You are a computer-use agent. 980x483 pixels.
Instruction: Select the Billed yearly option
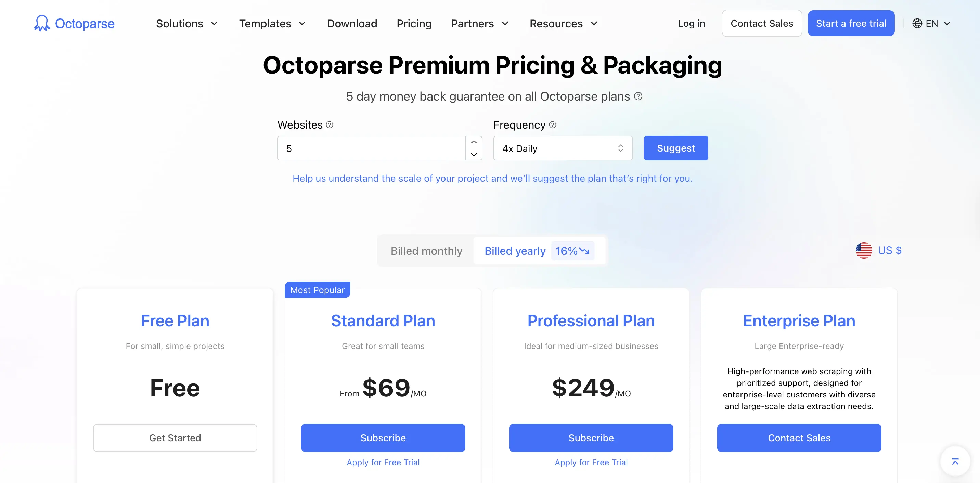pos(515,251)
